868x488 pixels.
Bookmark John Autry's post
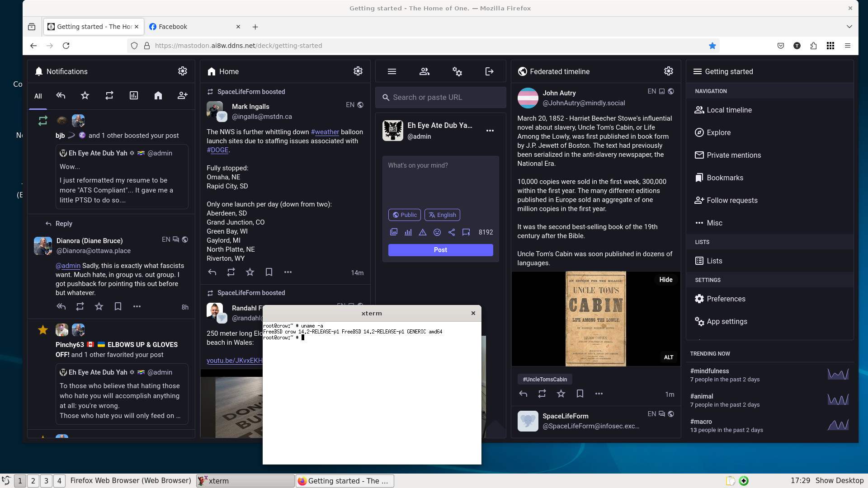tap(580, 394)
